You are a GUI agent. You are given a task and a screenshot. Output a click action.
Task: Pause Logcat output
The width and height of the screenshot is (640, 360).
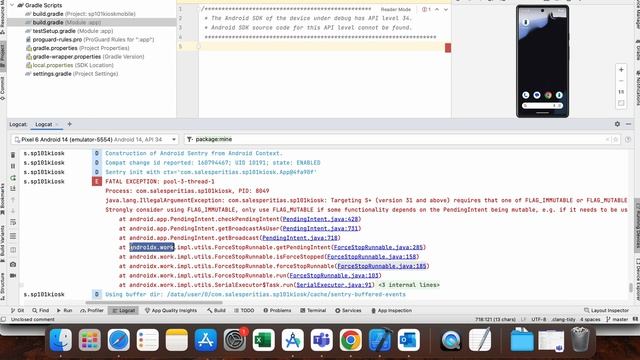click(13, 166)
